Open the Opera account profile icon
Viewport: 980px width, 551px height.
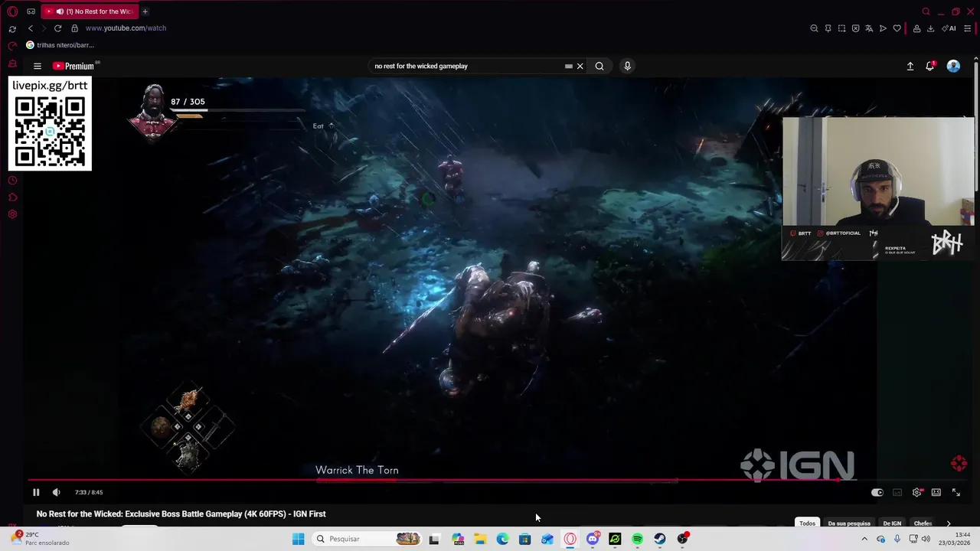point(916,28)
